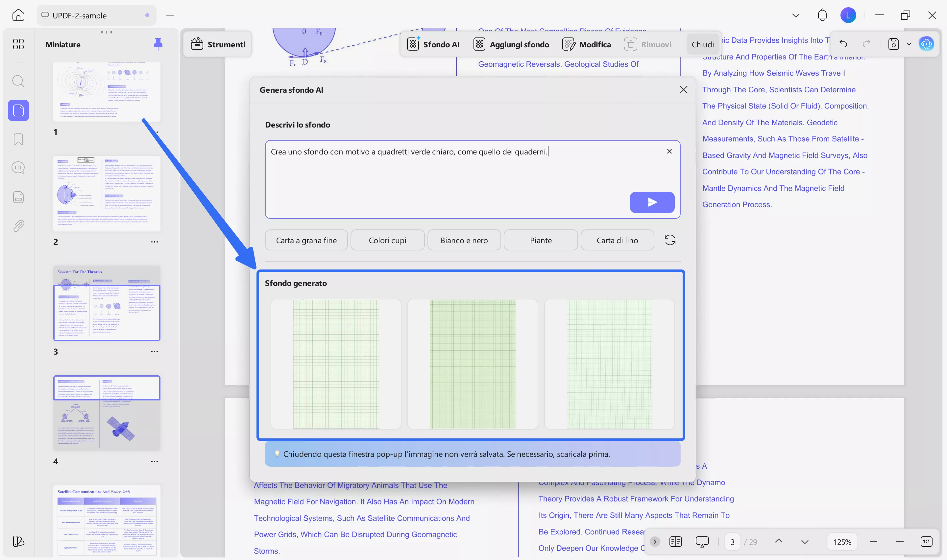This screenshot has height=560, width=947.
Task: Select the Aggiungi sfondo toolbar item
Action: coord(511,44)
